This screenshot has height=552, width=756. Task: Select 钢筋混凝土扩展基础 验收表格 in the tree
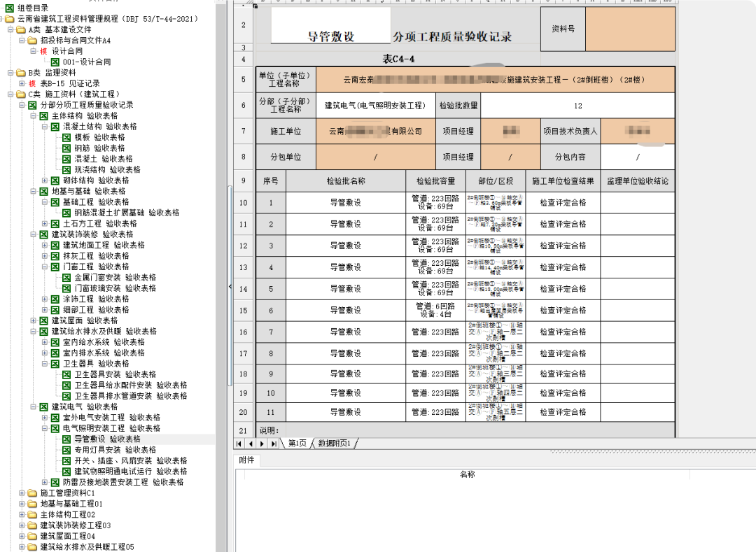[127, 213]
